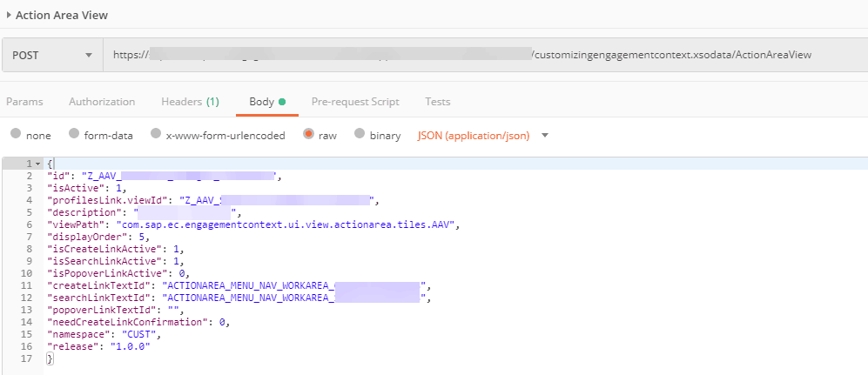This screenshot has width=868, height=375.
Task: Click the "isSearchLinkActive" key on line 9
Action: pos(105,261)
